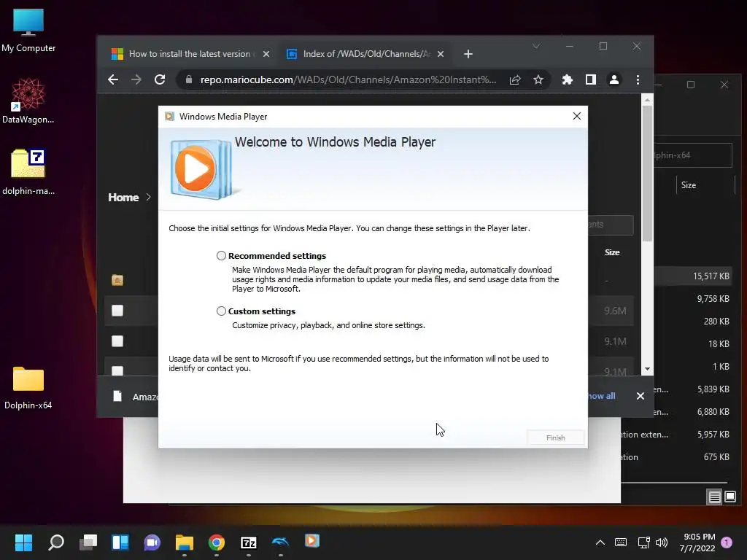Click the Finish button in Media Player setup
Image resolution: width=747 pixels, height=560 pixels.
555,437
